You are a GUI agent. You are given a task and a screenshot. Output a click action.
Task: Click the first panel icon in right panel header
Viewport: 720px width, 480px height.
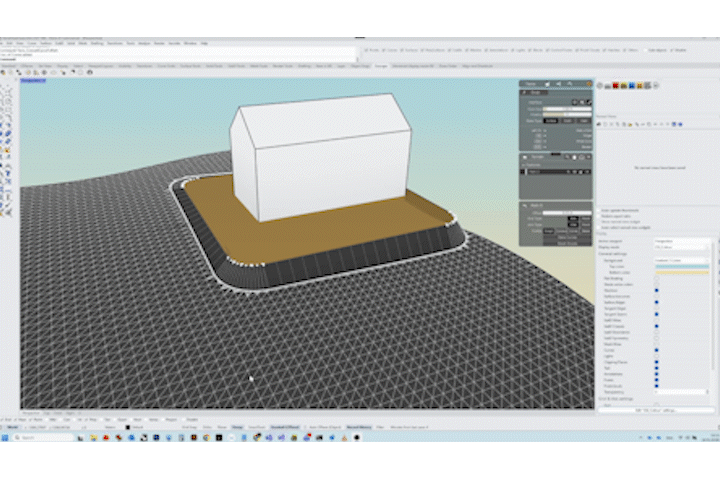601,86
